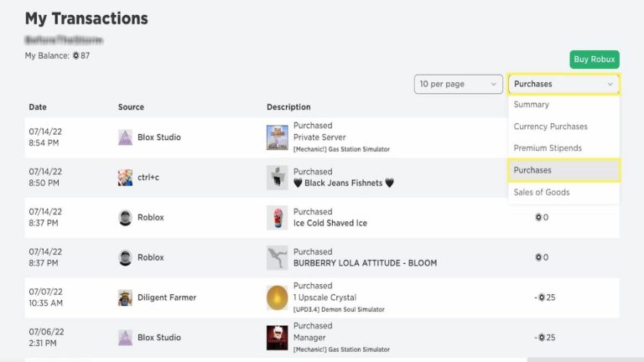644x362 pixels.
Task: Click the Ice Cold Shaved Ice thumbnail
Action: click(277, 218)
